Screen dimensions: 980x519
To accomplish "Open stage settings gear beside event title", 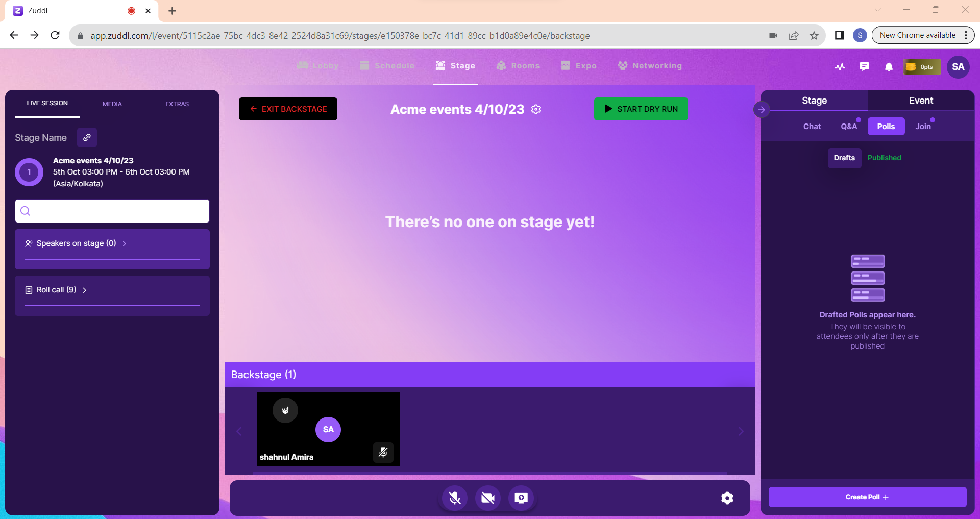I will 536,109.
